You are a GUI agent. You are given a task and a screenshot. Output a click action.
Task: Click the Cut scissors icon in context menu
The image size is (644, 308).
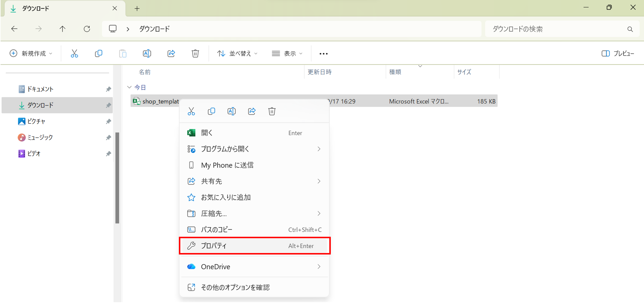(191, 111)
